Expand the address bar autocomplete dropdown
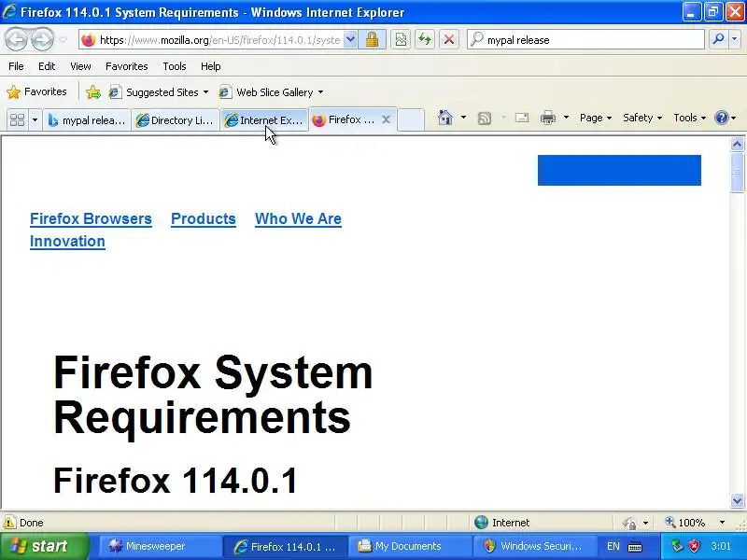Image resolution: width=747 pixels, height=560 pixels. [350, 40]
